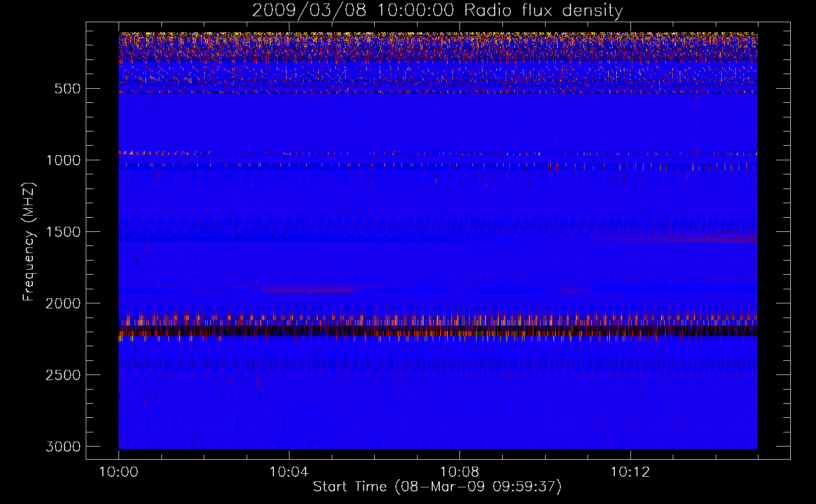Screen dimensions: 816x504
Task: Select the "10:04" time tick label
Action: (x=289, y=472)
